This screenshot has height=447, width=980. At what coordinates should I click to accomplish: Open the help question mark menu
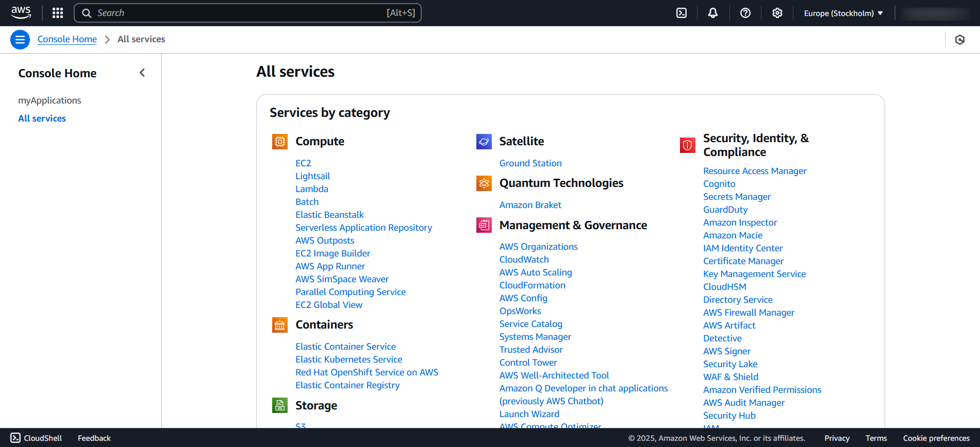745,13
